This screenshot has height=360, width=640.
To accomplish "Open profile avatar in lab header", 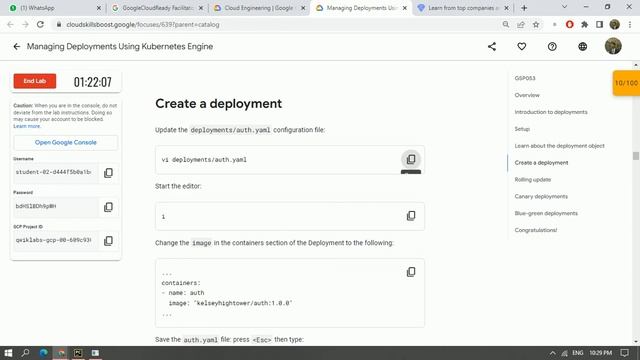I will [x=613, y=46].
